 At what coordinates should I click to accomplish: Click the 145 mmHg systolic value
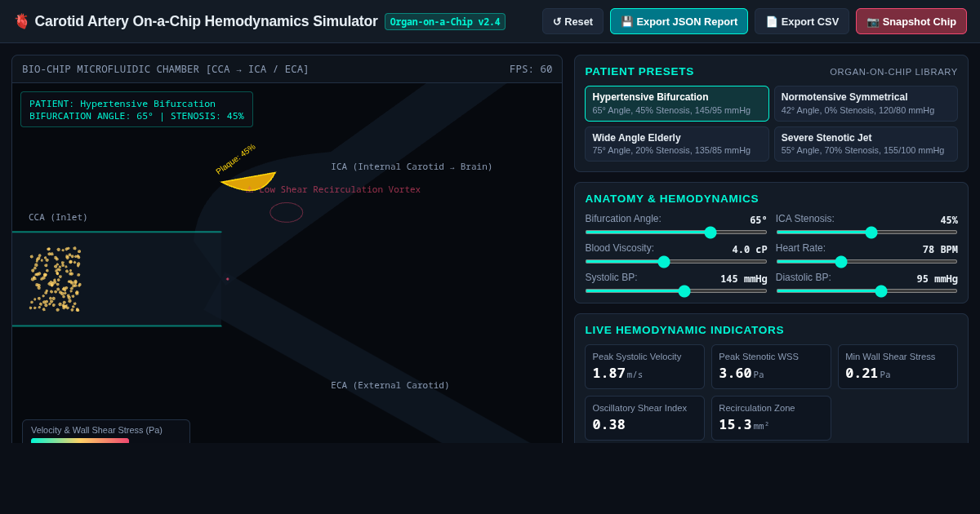743,279
